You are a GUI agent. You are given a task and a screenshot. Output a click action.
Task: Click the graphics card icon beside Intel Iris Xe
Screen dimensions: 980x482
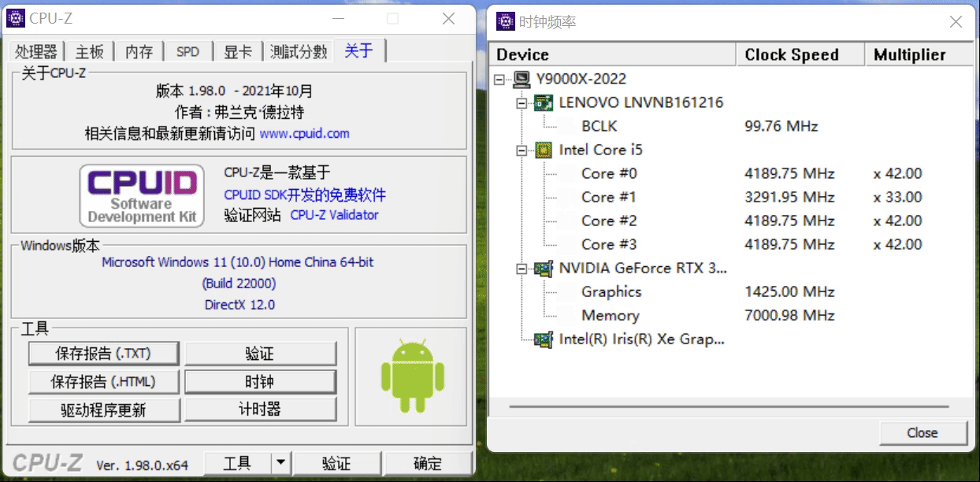click(x=543, y=339)
